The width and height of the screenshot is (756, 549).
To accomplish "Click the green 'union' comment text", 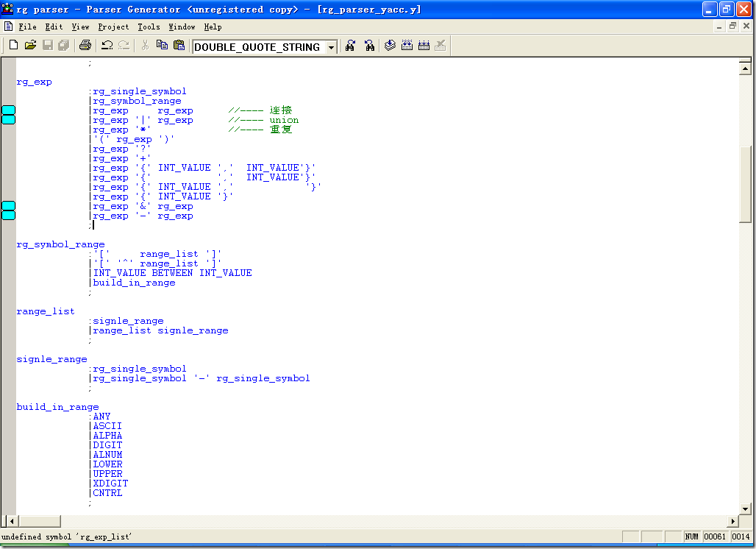I will 284,120.
